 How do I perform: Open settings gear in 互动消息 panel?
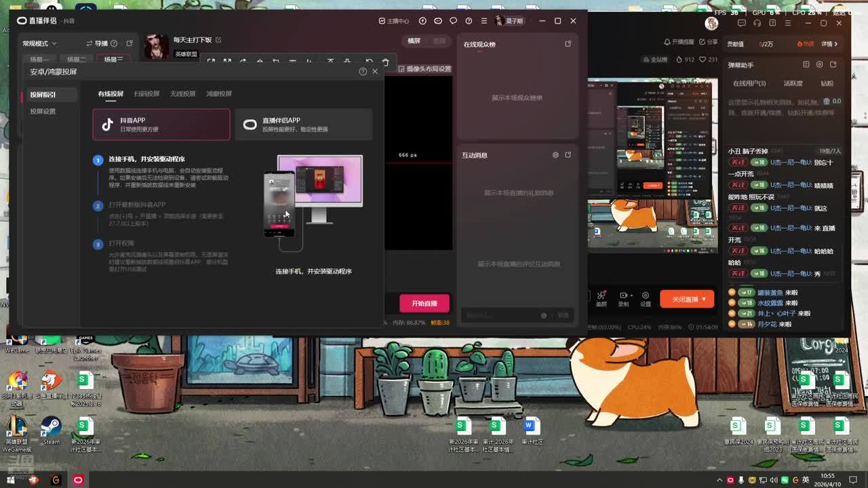(555, 155)
